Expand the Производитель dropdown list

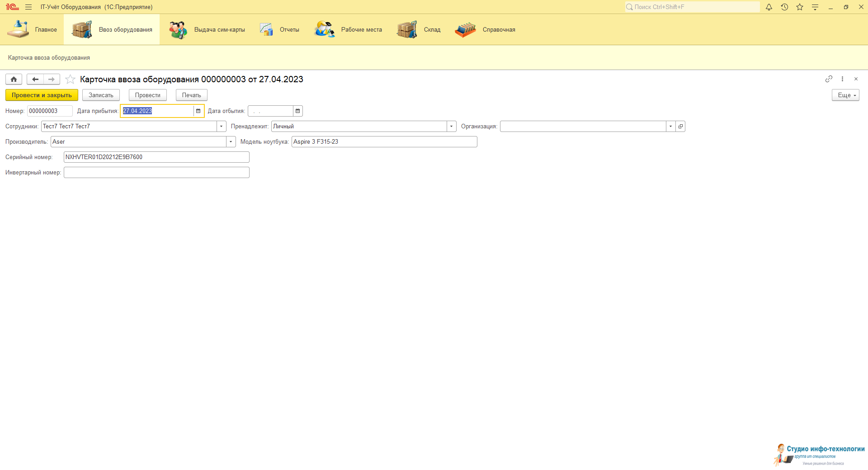point(231,142)
